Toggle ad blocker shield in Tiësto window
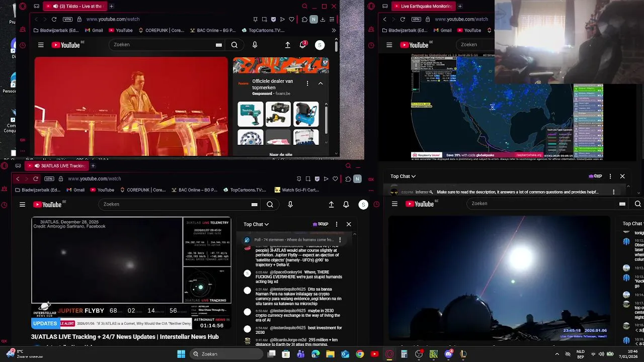 pos(273,19)
